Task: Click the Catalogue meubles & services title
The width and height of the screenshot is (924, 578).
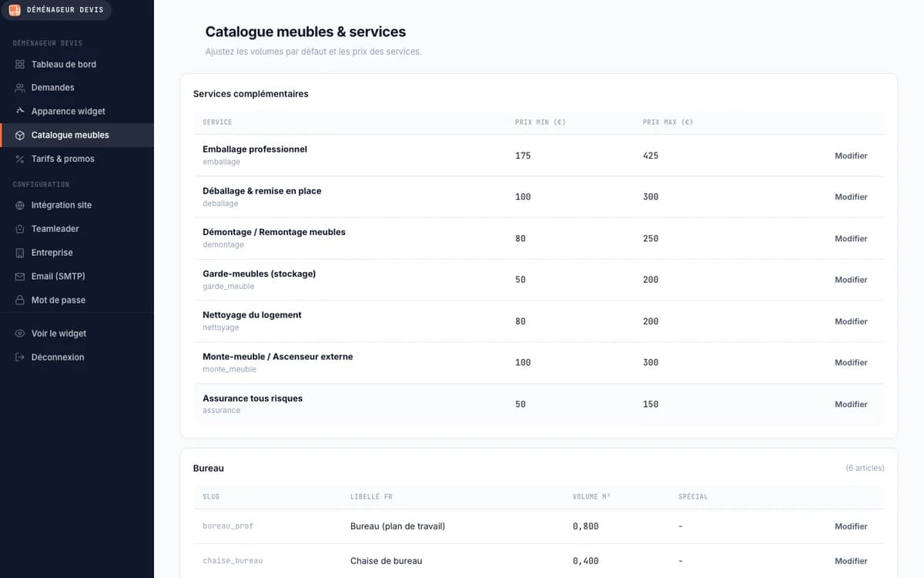Action: click(306, 32)
